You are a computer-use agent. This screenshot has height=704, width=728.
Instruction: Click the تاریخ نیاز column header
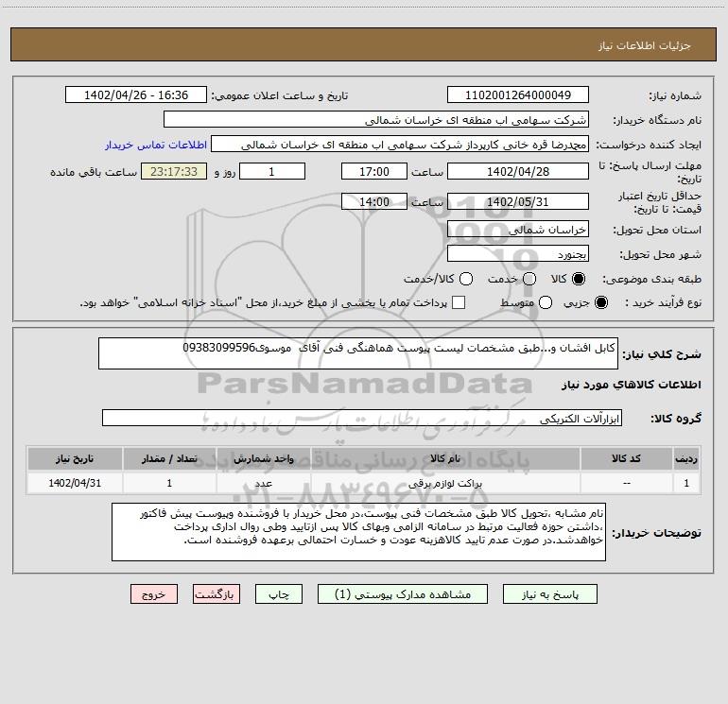point(75,458)
